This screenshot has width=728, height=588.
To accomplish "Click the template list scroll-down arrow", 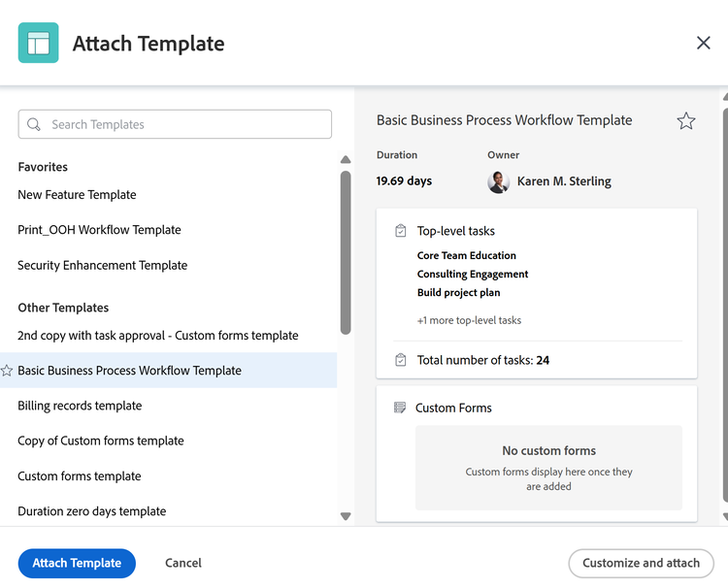I will [x=346, y=516].
